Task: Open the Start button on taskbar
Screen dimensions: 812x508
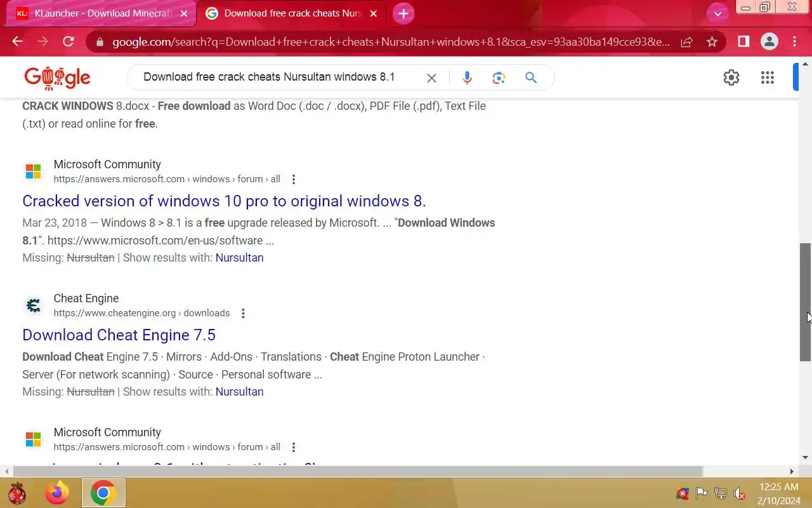Action: tap(16, 493)
